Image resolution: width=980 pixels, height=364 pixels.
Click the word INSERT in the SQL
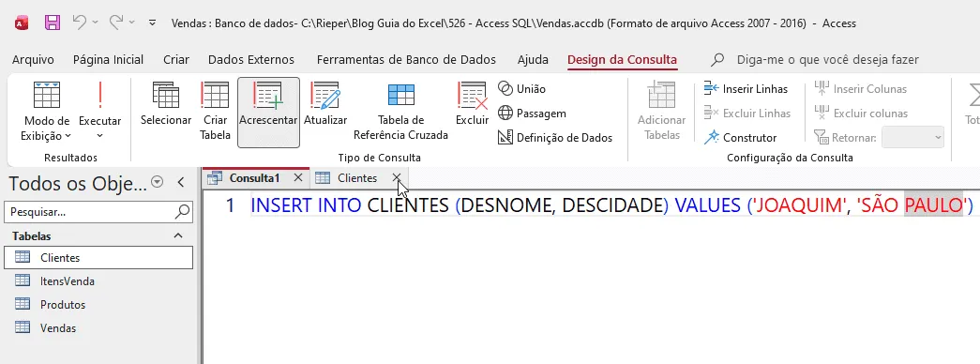click(281, 205)
